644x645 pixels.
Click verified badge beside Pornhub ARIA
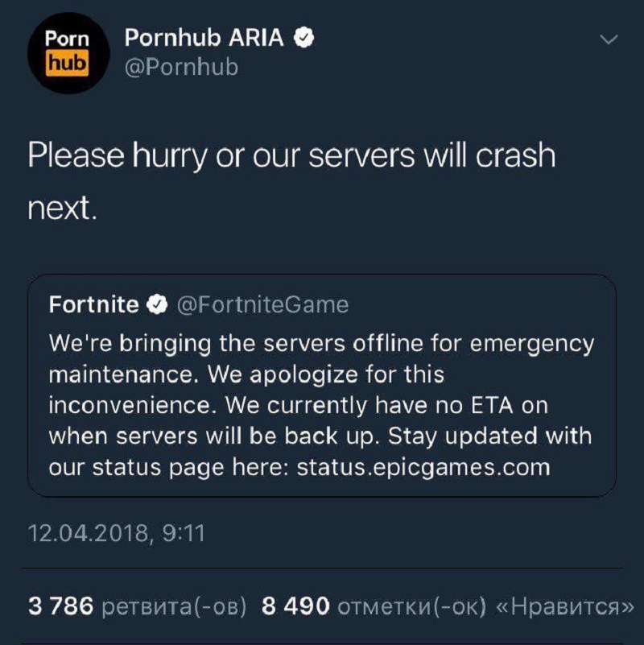click(x=304, y=37)
